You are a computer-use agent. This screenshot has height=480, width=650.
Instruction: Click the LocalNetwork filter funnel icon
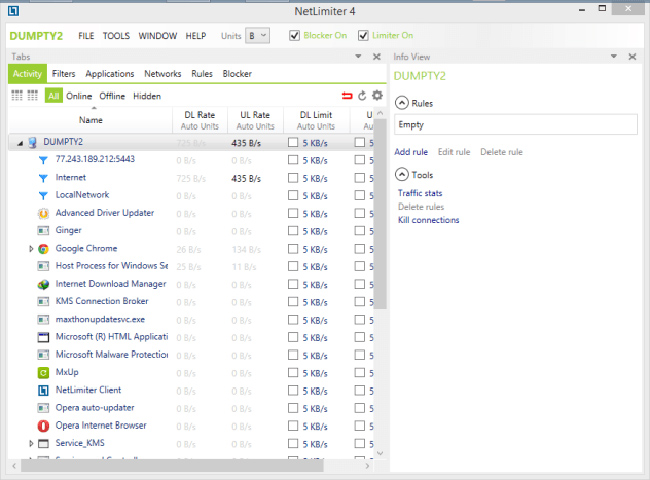click(43, 196)
